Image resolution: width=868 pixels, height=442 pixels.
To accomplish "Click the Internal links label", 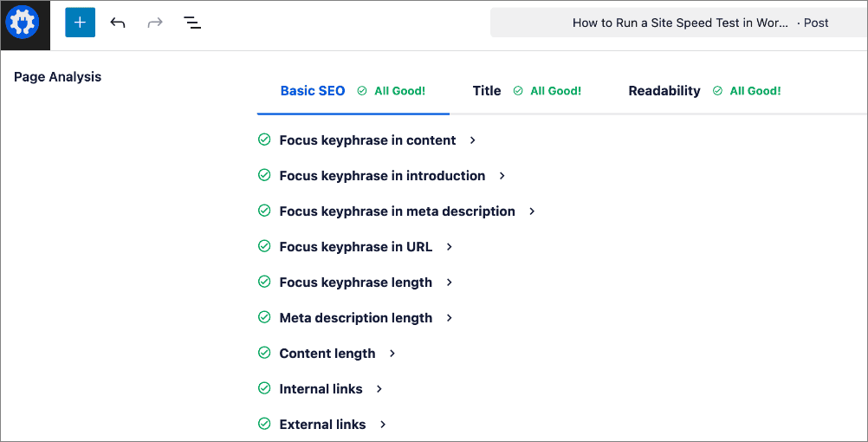I will (321, 389).
